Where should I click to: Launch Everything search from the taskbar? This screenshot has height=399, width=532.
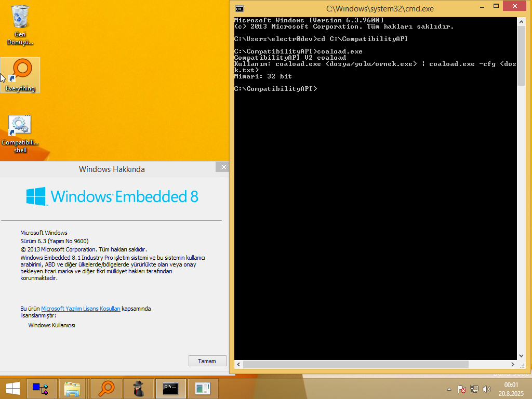[x=106, y=389]
